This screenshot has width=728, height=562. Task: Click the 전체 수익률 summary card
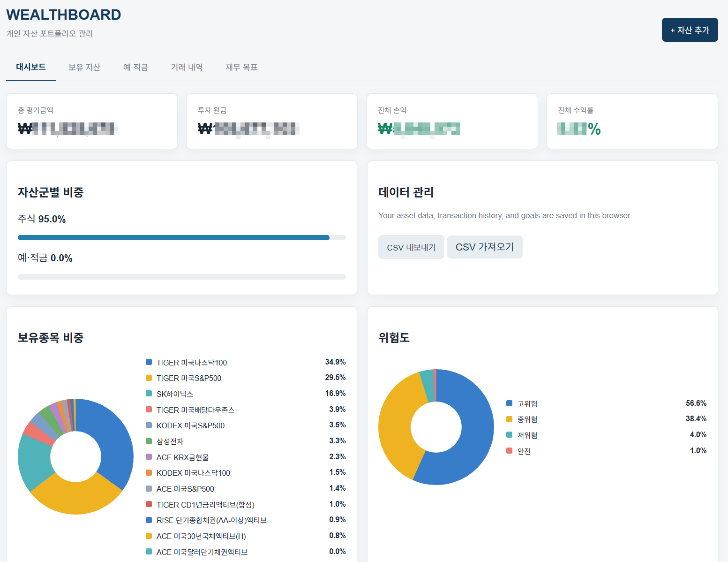point(632,121)
